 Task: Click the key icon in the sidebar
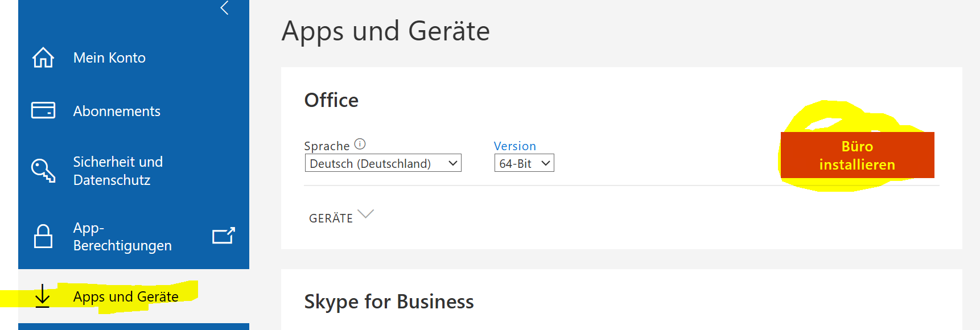point(43,171)
